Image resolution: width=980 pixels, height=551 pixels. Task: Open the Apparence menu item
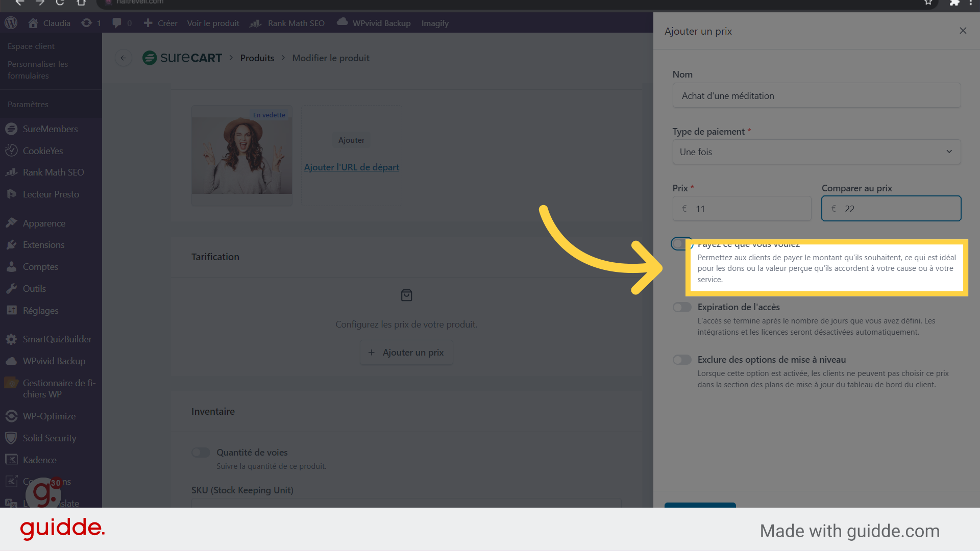click(x=44, y=223)
